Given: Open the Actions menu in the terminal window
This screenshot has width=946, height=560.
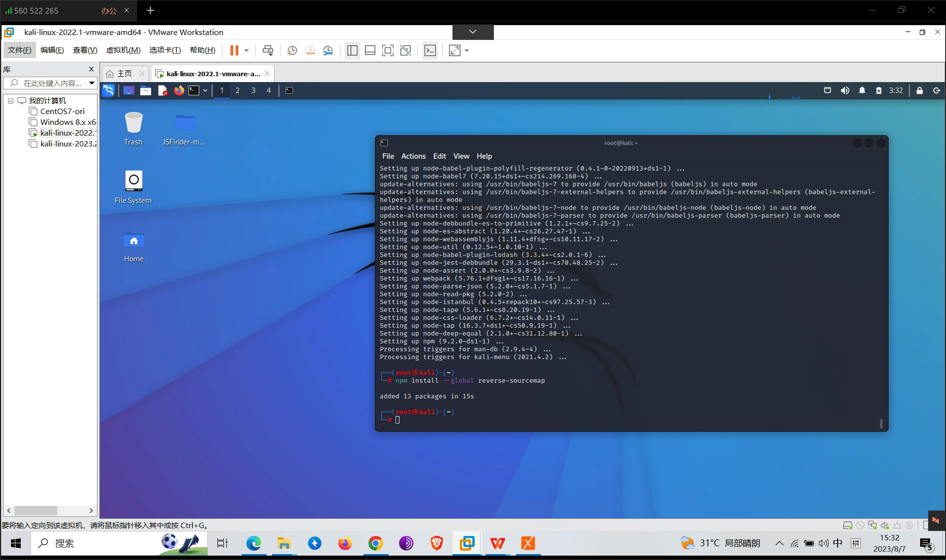Looking at the screenshot, I should click(x=413, y=156).
